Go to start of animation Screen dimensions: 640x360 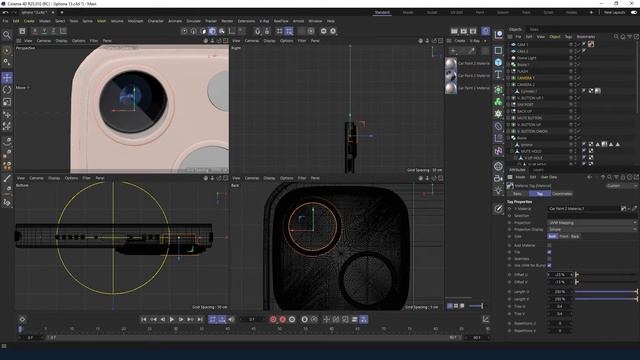(144, 320)
